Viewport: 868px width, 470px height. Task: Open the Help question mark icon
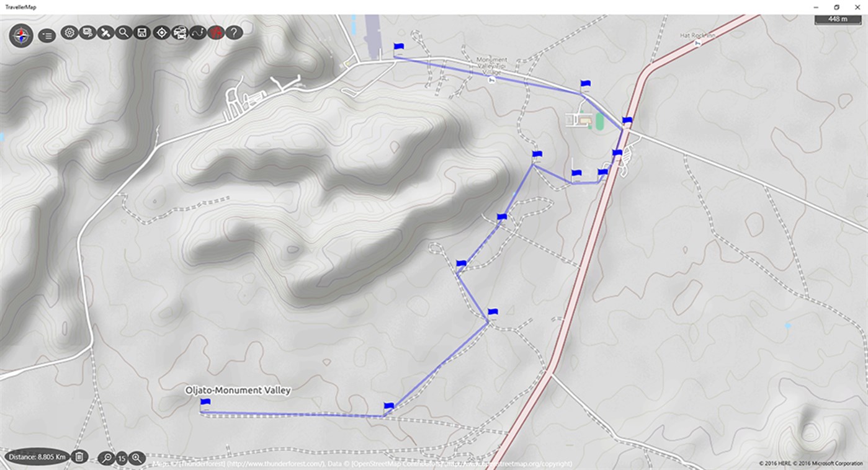click(x=234, y=32)
